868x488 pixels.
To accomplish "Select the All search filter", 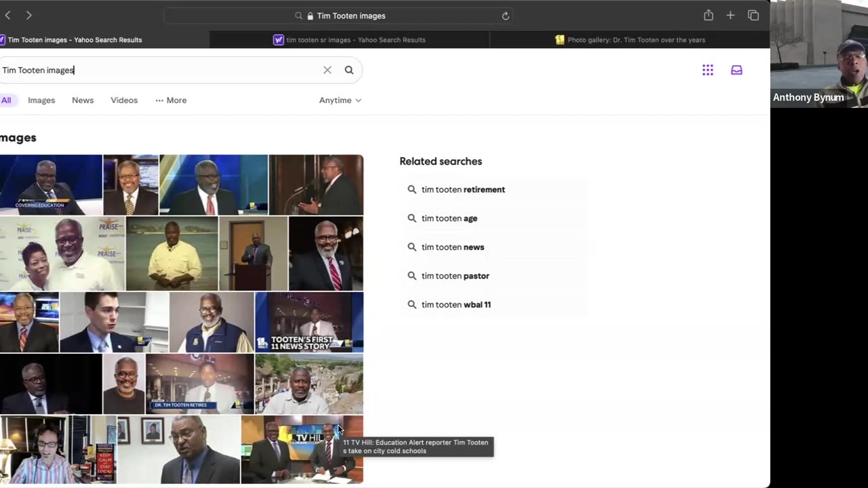I will [6, 100].
